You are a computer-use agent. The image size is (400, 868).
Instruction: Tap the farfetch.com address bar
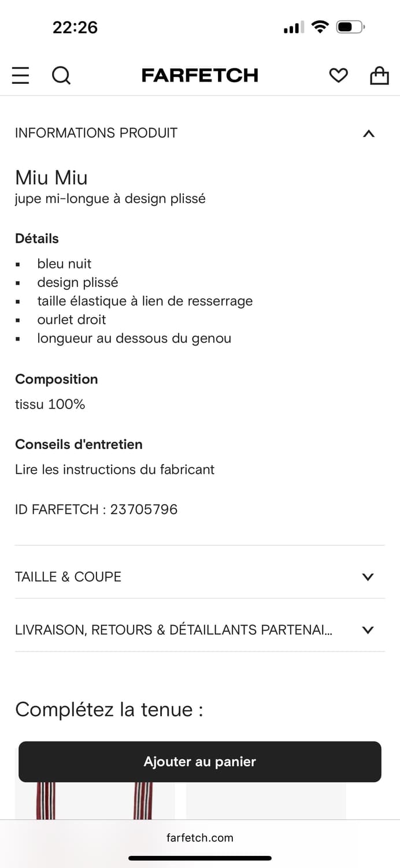pyautogui.click(x=199, y=837)
